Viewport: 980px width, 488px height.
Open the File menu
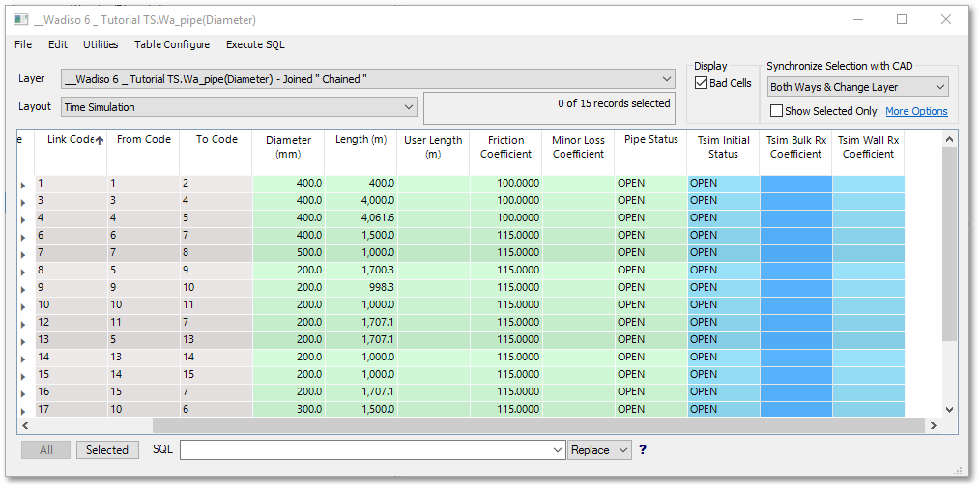23,44
